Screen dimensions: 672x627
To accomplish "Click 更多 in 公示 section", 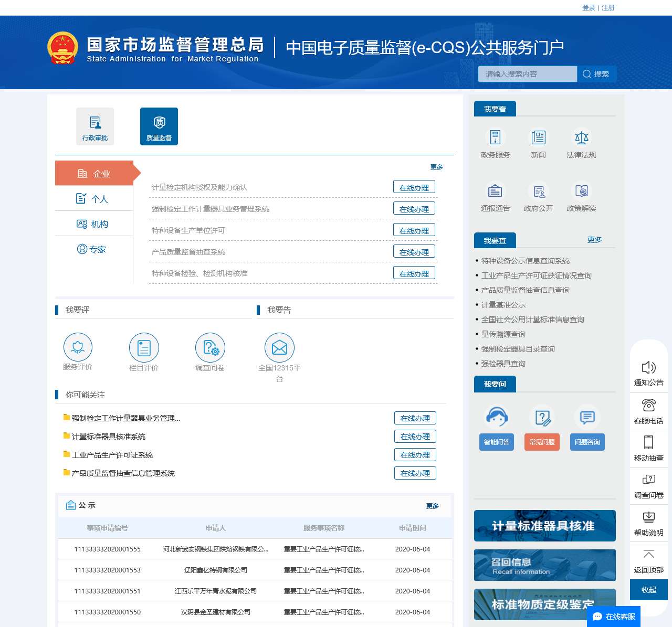I will (x=433, y=506).
